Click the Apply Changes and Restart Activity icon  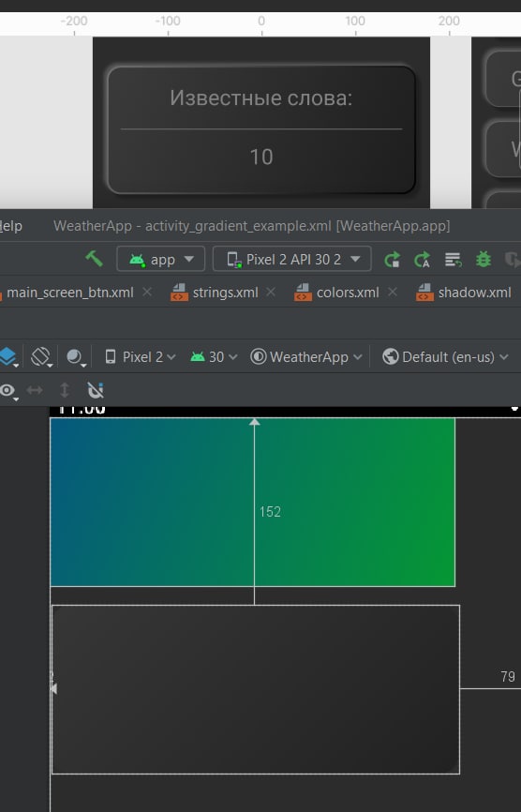[393, 259]
